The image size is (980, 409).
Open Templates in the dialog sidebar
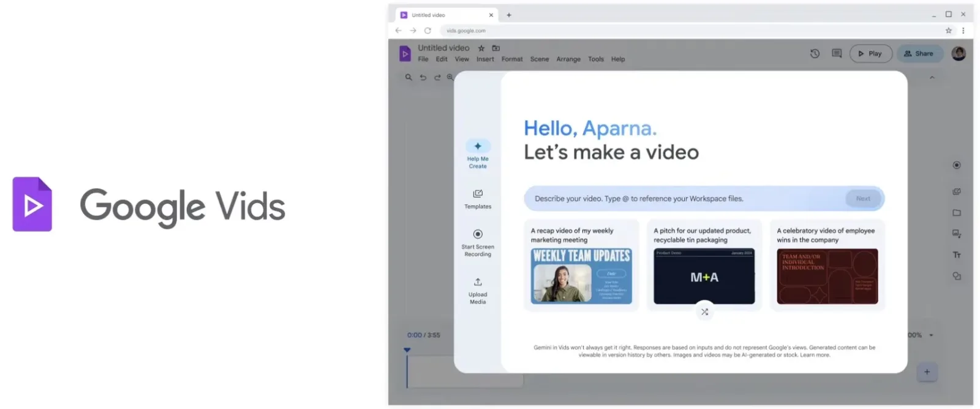(478, 199)
